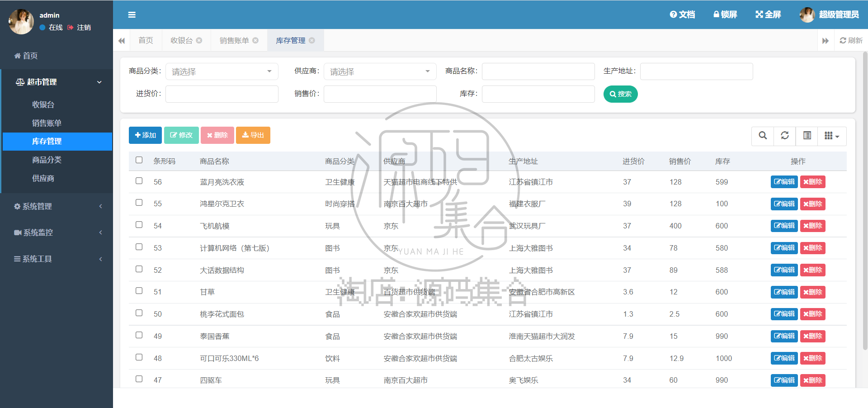Select the checkbox for row 55
The width and height of the screenshot is (868, 408).
pyautogui.click(x=139, y=203)
